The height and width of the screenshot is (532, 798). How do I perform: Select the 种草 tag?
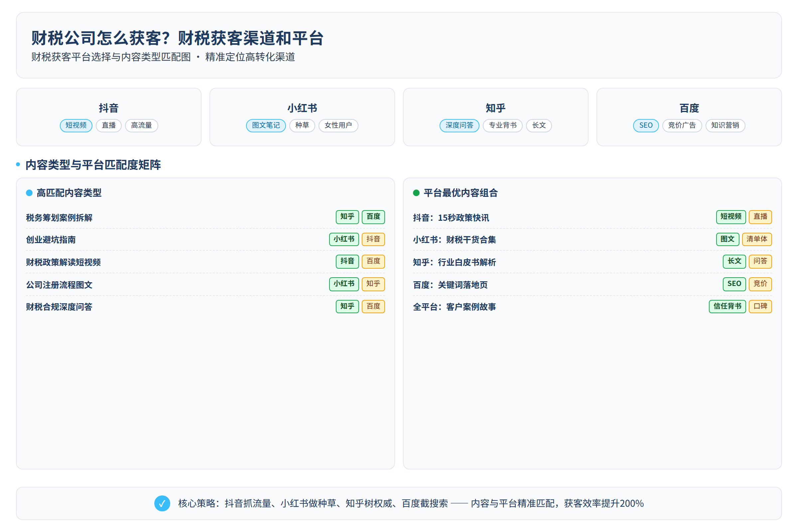[302, 126]
